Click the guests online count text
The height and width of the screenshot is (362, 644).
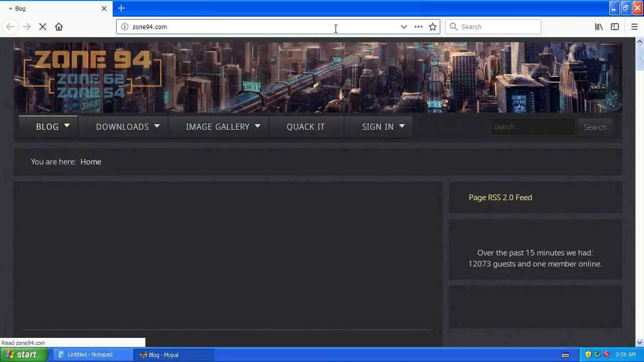(x=535, y=264)
